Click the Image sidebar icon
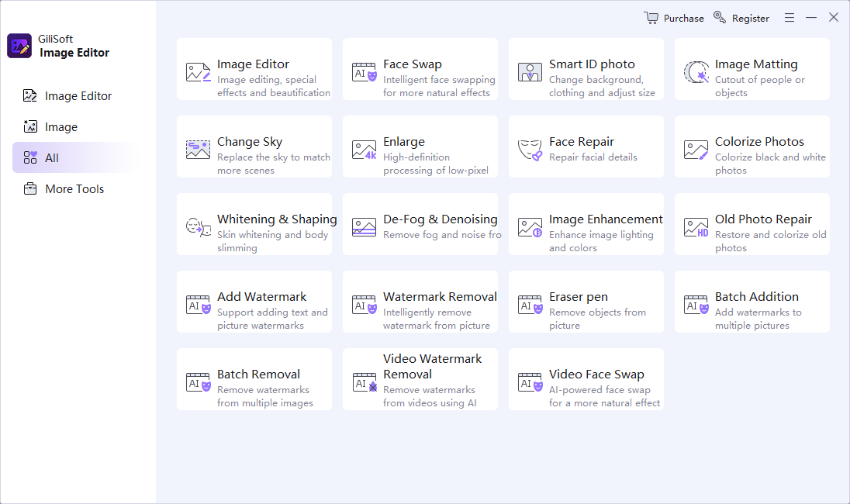Screen dimensions: 850x504 30,127
